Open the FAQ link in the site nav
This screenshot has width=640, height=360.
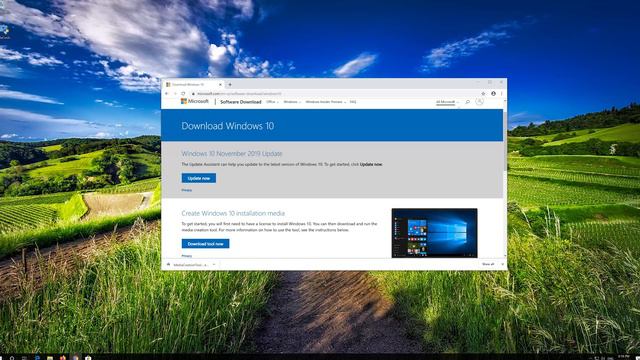(x=353, y=102)
